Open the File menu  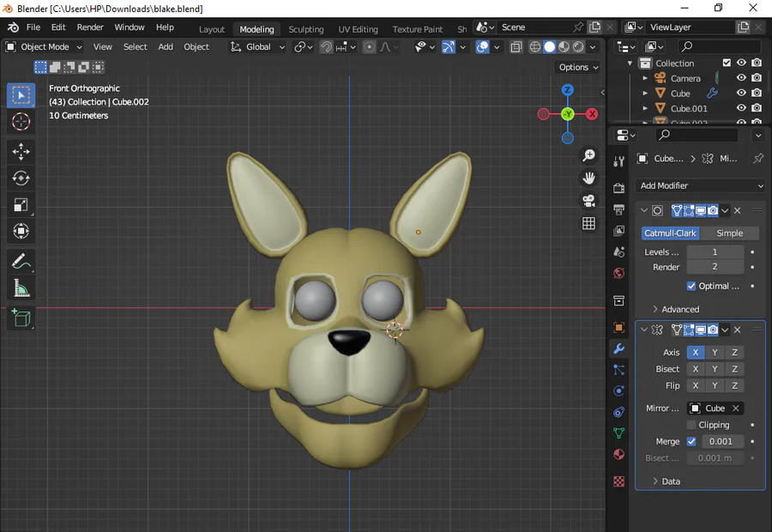33,27
